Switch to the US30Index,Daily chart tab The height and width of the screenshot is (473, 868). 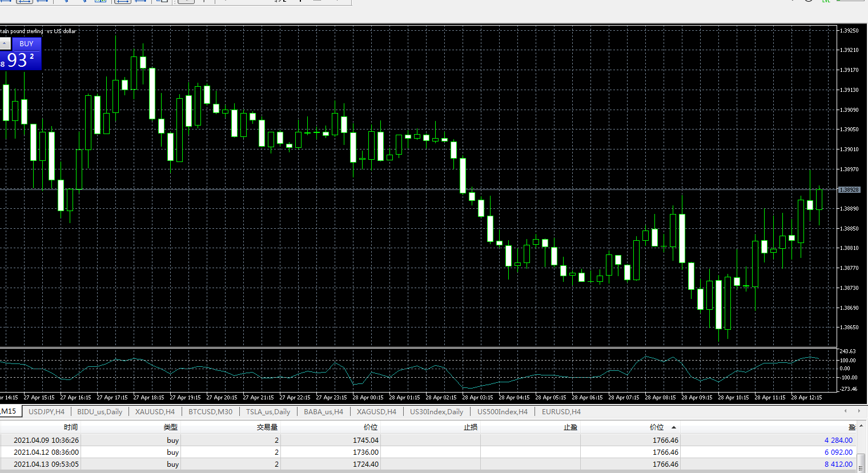(x=436, y=412)
